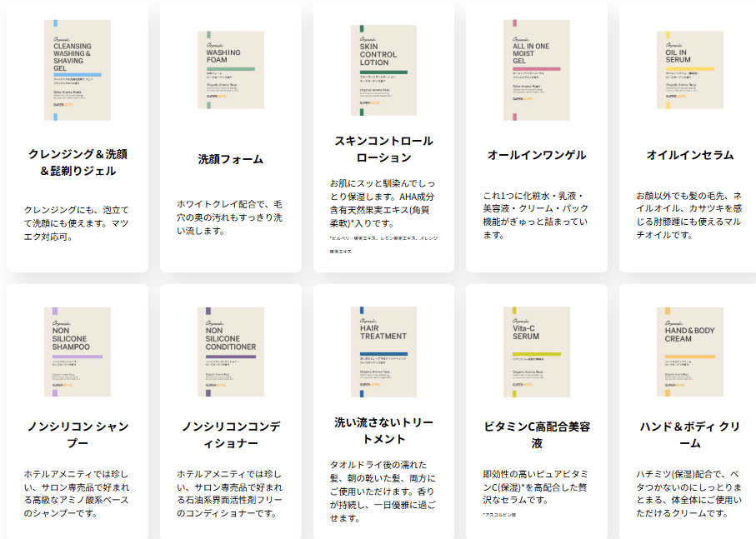
Task: Select the Oil In Serum product image
Action: click(x=689, y=70)
